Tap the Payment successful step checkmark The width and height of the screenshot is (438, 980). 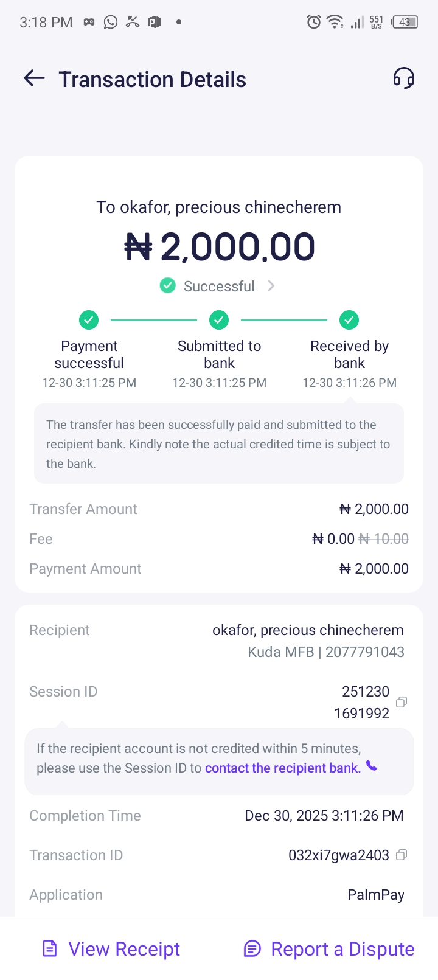(89, 319)
